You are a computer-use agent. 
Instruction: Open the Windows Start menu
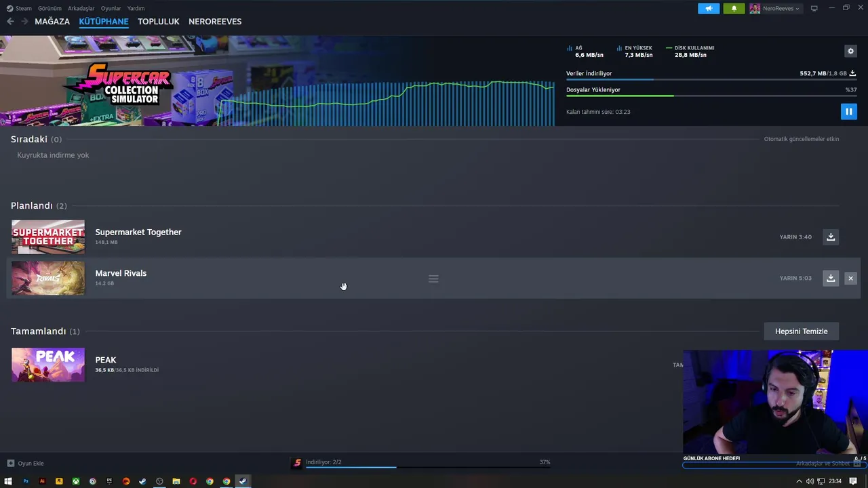coord(9,481)
